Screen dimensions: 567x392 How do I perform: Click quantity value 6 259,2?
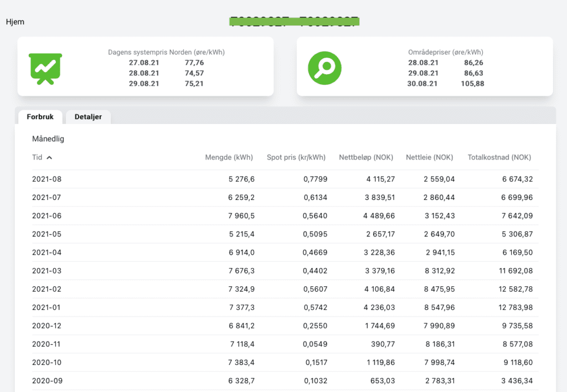click(241, 198)
